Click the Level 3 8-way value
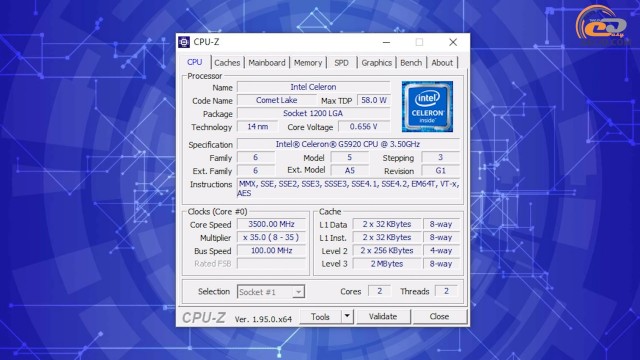 (x=441, y=264)
